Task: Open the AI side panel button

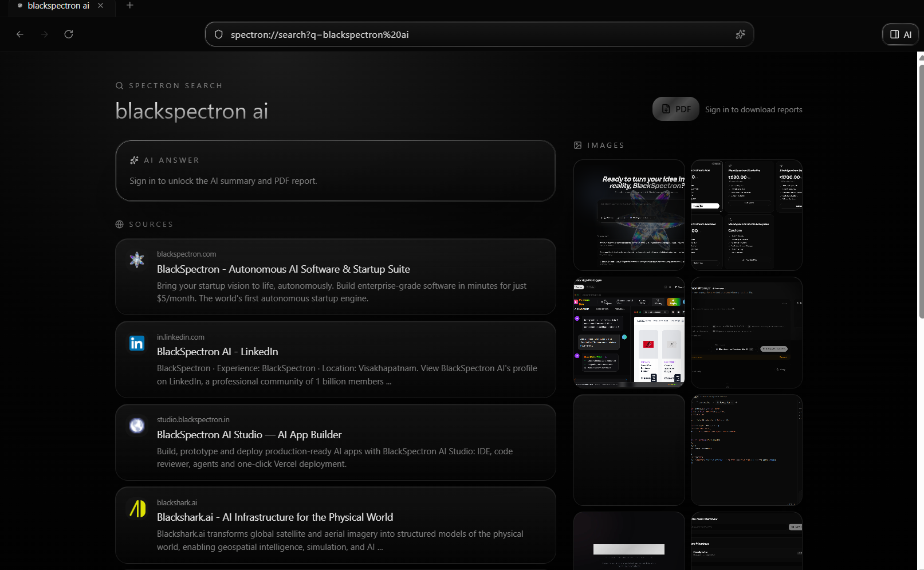Action: [x=901, y=34]
